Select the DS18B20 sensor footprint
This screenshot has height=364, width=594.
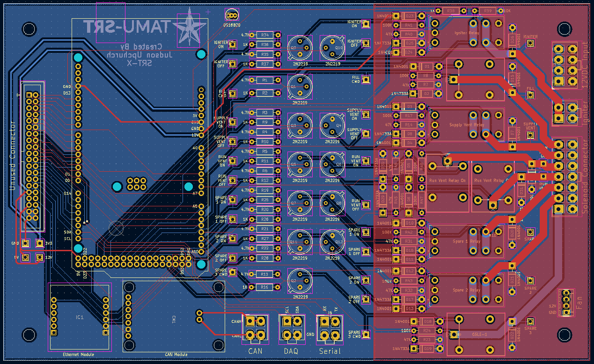232,15
